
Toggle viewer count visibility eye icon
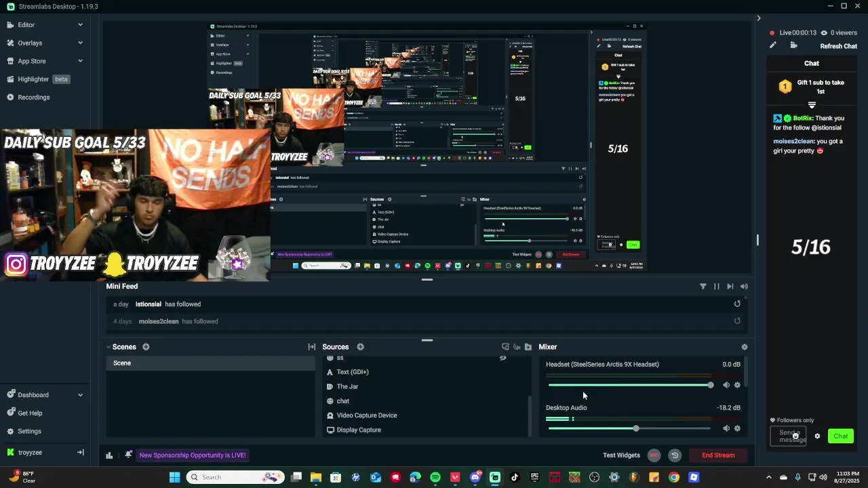coord(824,33)
